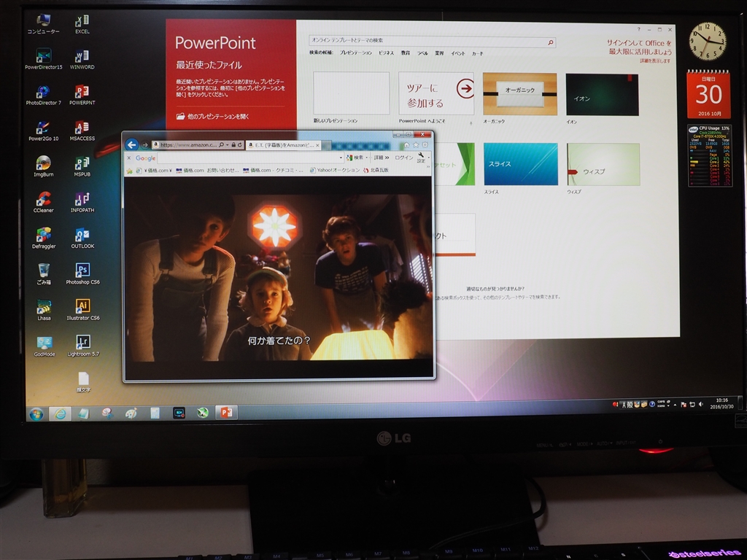Refresh the Amazon page in browser
This screenshot has width=747, height=560.
click(x=240, y=145)
